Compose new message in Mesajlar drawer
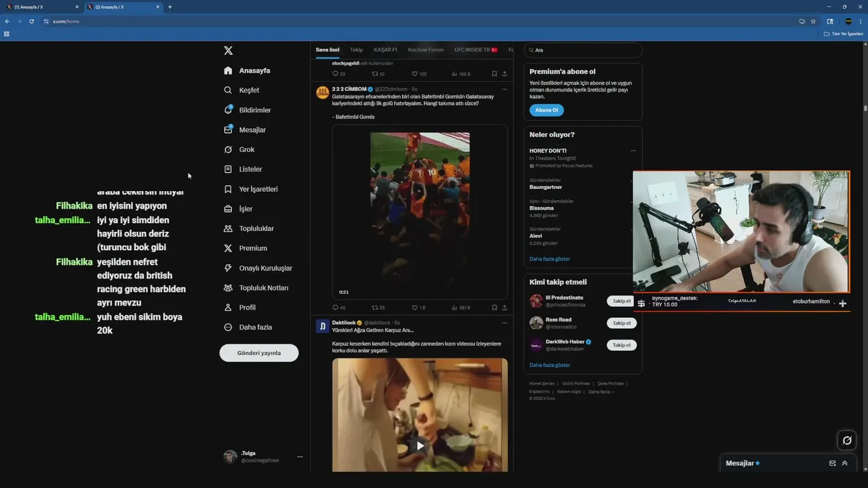The image size is (868, 488). (x=832, y=464)
